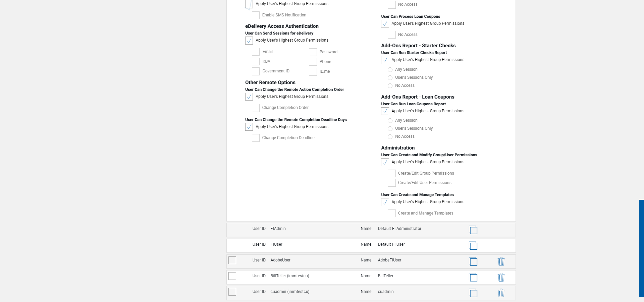Choose User's Sessions Only for Loan Coupons report

[390, 129]
